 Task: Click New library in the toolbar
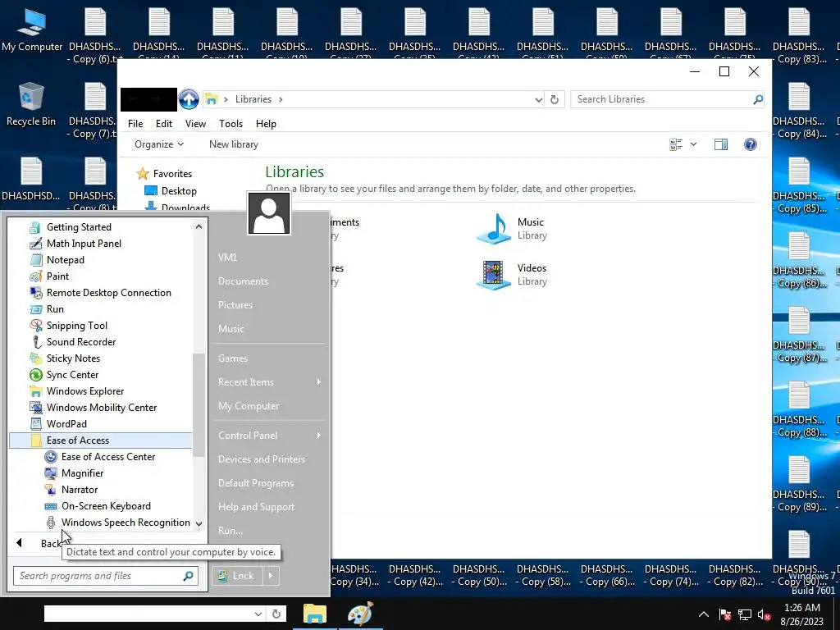point(234,144)
